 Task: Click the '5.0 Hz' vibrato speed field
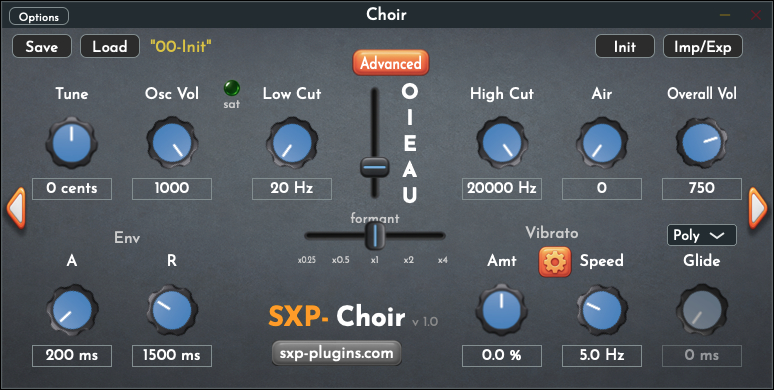[x=602, y=355]
